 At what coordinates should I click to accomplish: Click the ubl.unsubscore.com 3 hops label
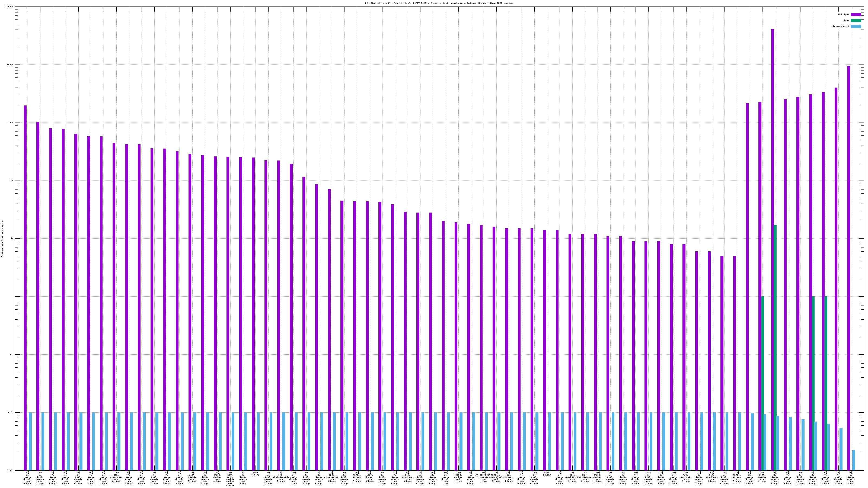(x=572, y=477)
